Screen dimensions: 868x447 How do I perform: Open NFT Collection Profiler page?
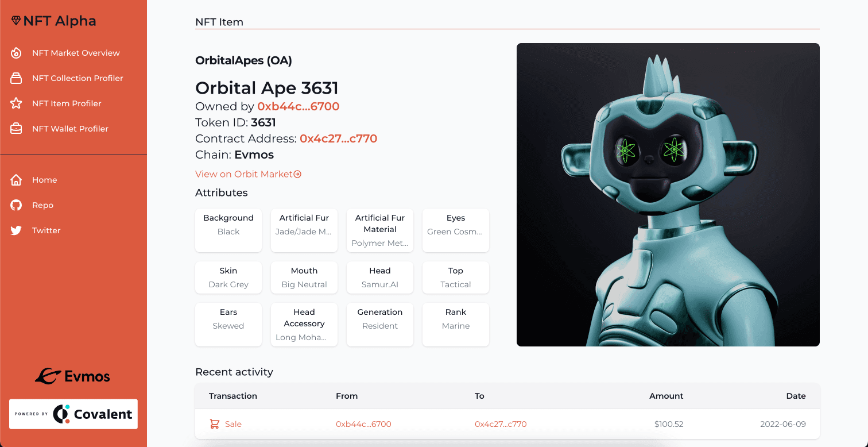coord(77,78)
